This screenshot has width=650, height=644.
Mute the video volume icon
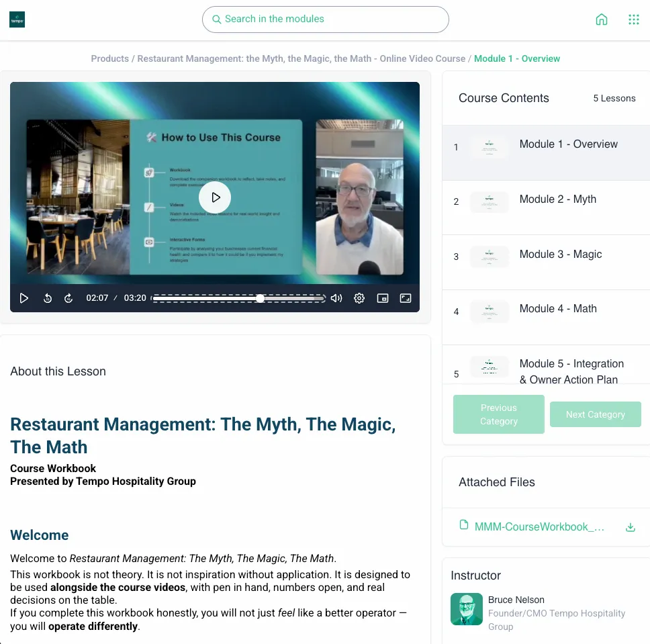click(x=336, y=298)
